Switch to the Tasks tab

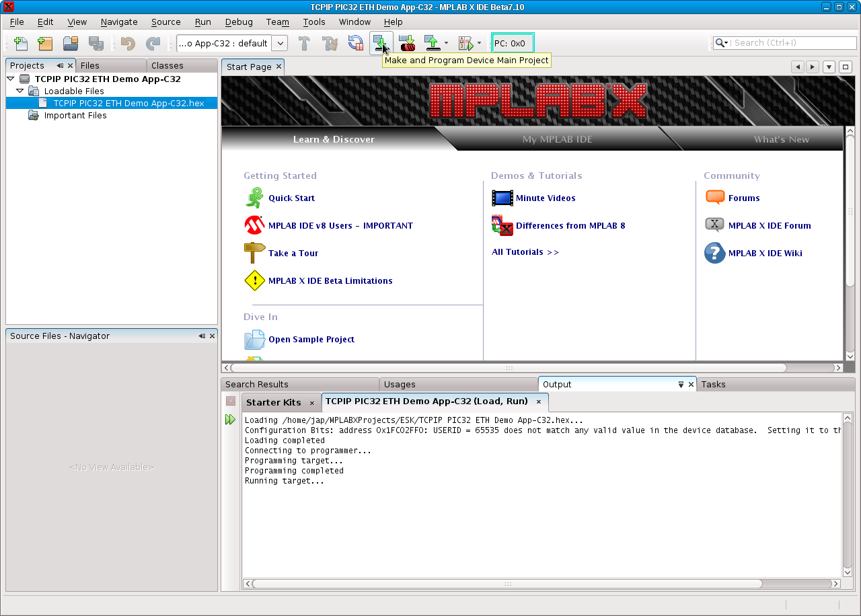776,385
